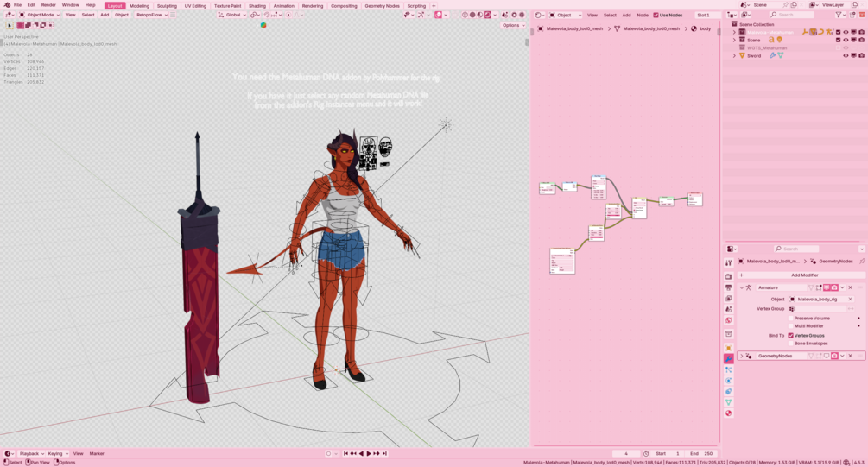868x467 pixels.
Task: Open the Render properties tab
Action: click(x=728, y=276)
